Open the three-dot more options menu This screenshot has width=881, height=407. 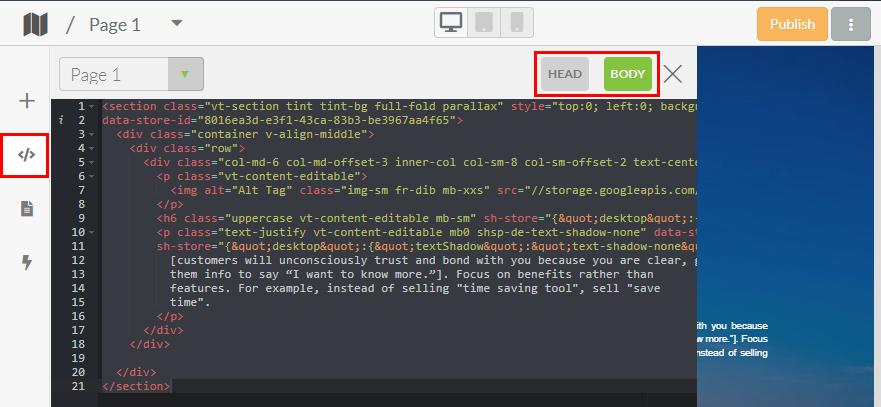coord(851,24)
